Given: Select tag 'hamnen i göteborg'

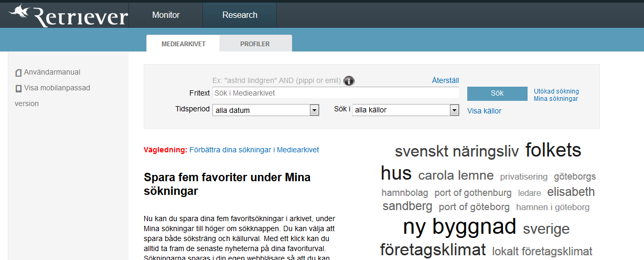Looking at the screenshot, I should click(x=553, y=207).
